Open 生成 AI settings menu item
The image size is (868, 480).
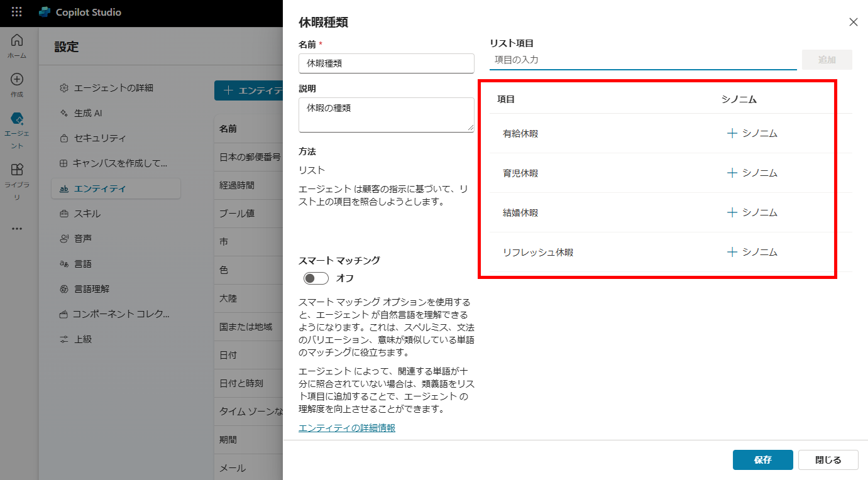point(87,113)
